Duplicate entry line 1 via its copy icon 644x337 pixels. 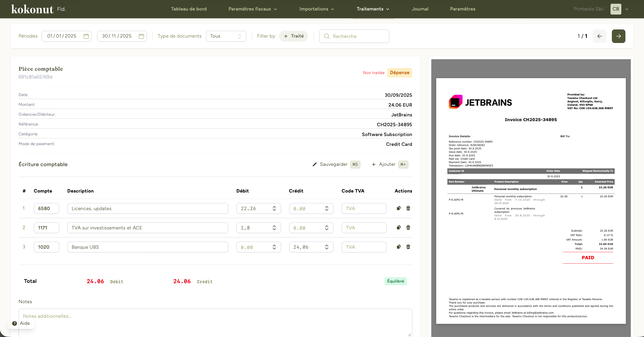(x=398, y=208)
